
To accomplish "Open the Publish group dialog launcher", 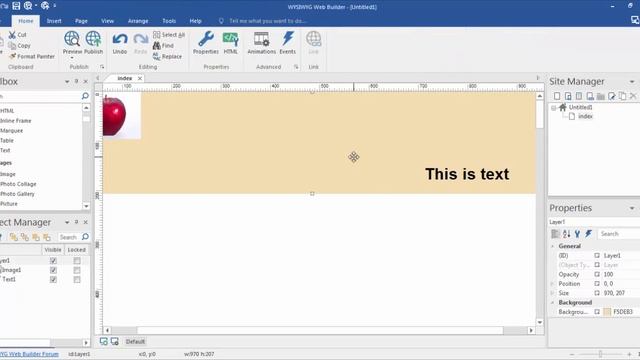I will (x=102, y=67).
